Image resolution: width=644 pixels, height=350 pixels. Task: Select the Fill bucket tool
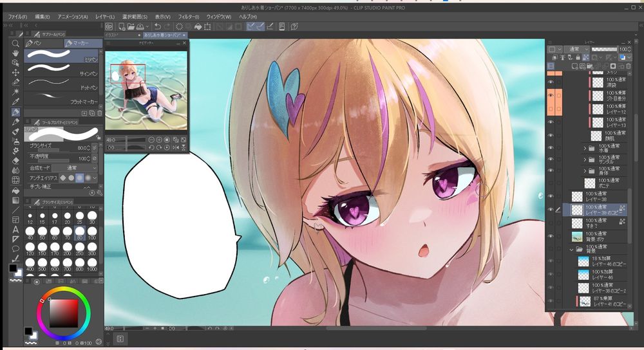15,190
